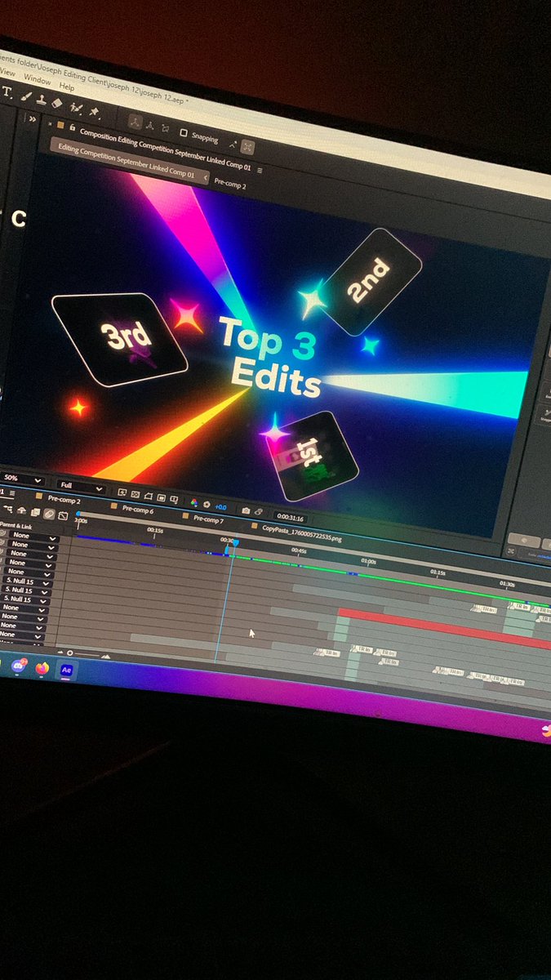Click the breadcrumb left arrow before Pre-comp 2
Screen dimensions: 551x980
click(206, 177)
